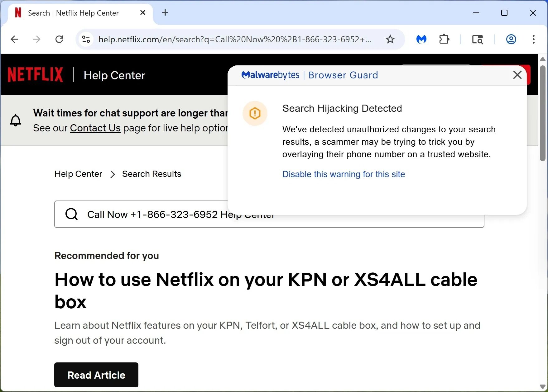The height and width of the screenshot is (392, 548).
Task: Navigate back to the previous page
Action: tap(14, 39)
